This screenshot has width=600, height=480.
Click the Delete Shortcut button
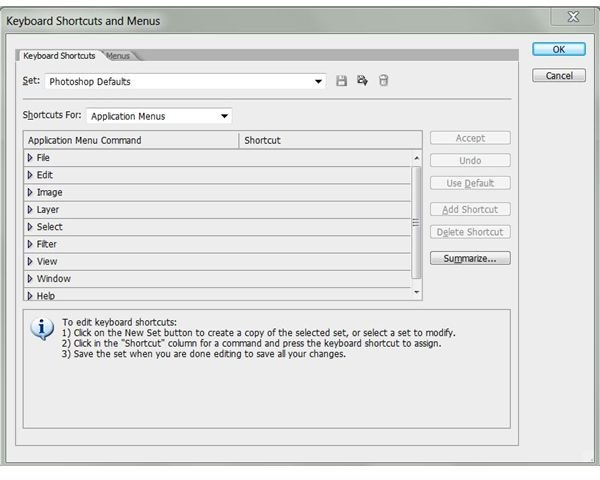click(x=470, y=232)
